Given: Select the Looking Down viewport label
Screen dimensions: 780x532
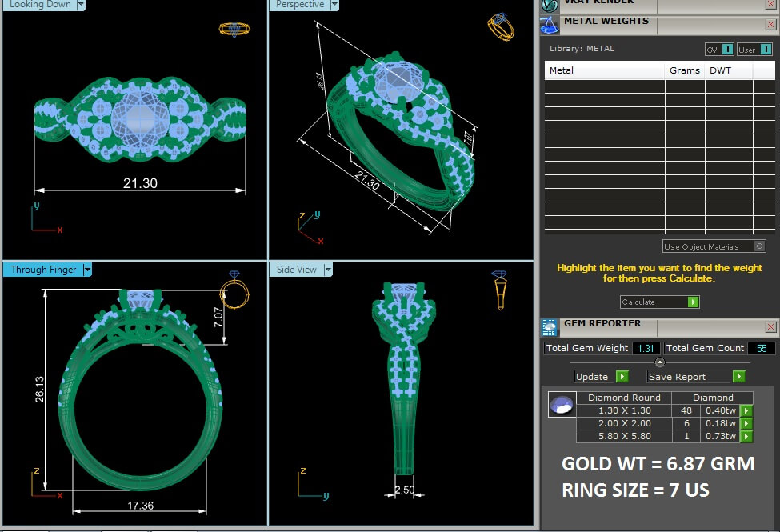Looking at the screenshot, I should (40, 5).
